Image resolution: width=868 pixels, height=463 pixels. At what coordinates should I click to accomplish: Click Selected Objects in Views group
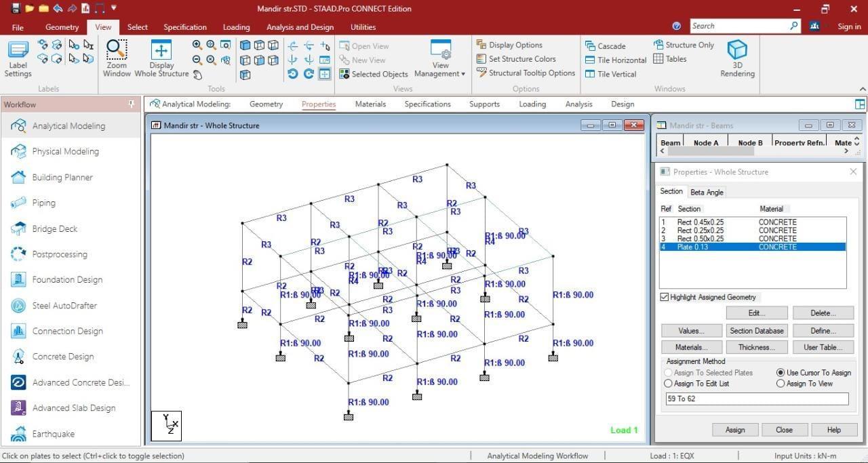point(374,75)
